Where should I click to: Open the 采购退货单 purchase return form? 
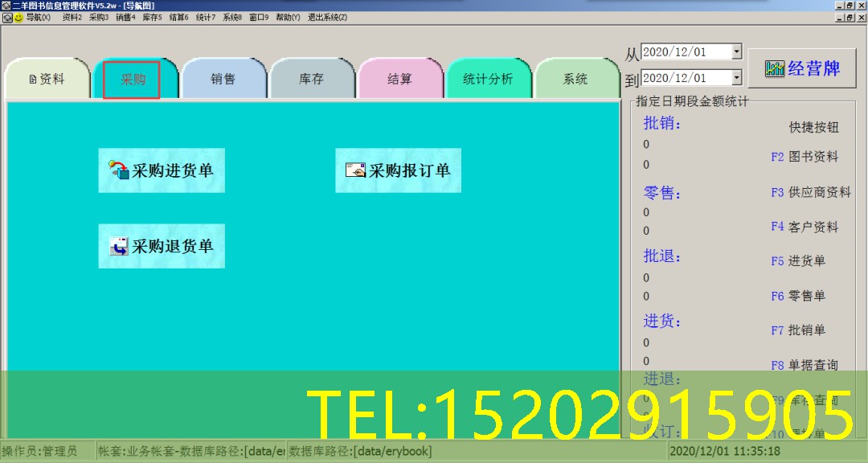162,246
